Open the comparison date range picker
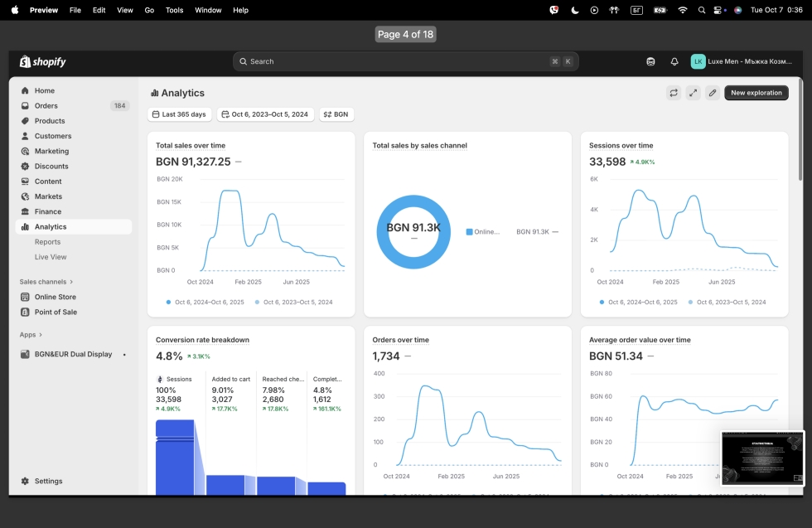The width and height of the screenshot is (812, 528). pyautogui.click(x=264, y=114)
